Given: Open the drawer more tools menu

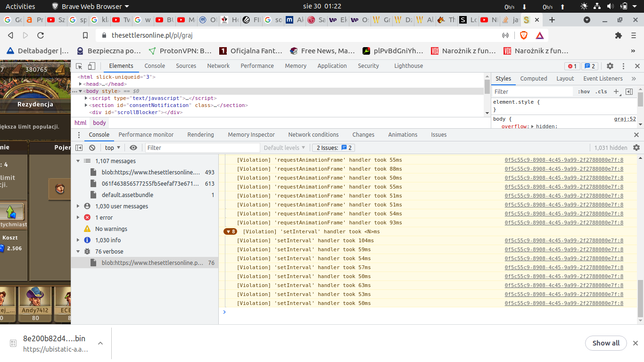Looking at the screenshot, I should [79, 135].
